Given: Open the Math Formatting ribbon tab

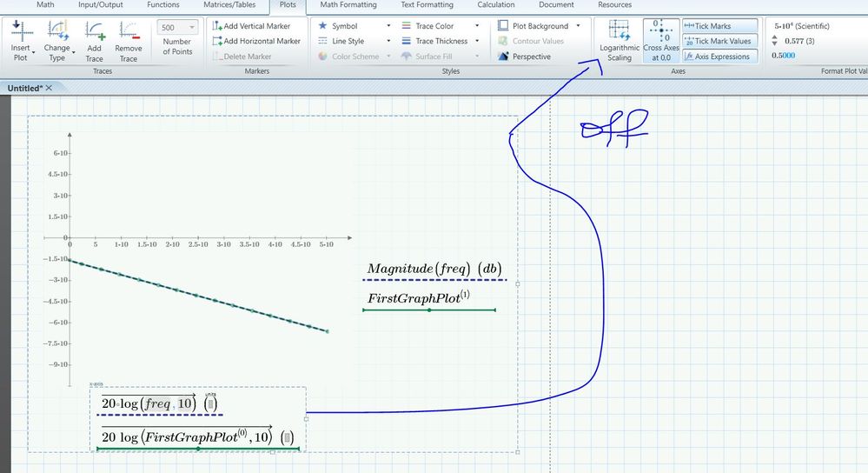Looking at the screenshot, I should click(x=348, y=5).
